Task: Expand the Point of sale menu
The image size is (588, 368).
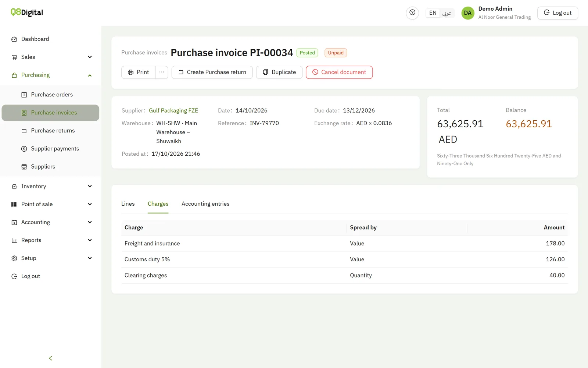Action: tap(51, 204)
